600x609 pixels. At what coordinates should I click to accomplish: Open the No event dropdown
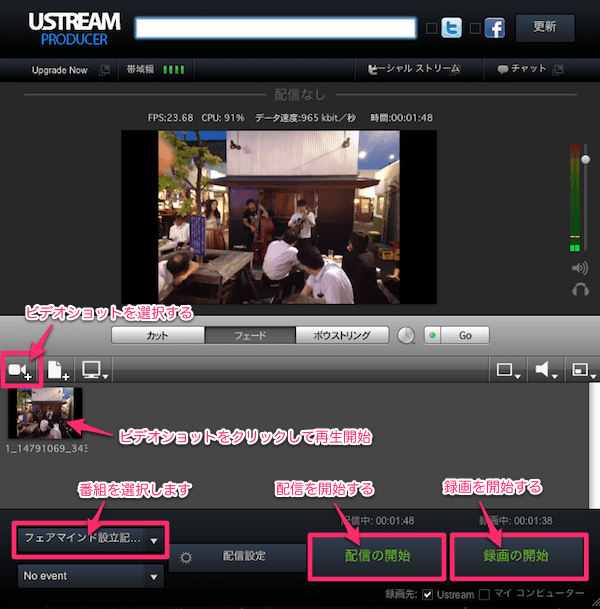click(90, 576)
